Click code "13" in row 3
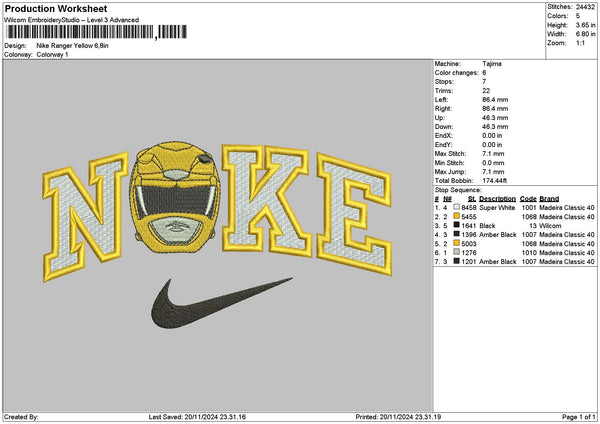The image size is (600, 424). click(x=533, y=226)
